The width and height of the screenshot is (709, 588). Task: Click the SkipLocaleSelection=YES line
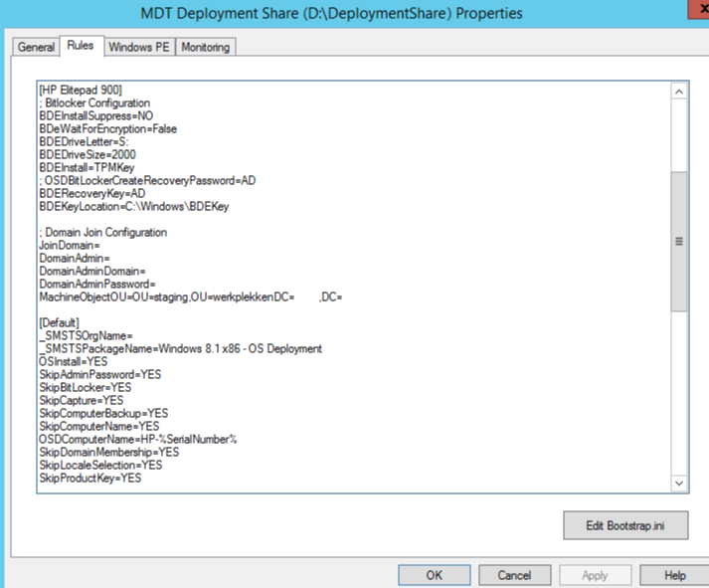[100, 465]
